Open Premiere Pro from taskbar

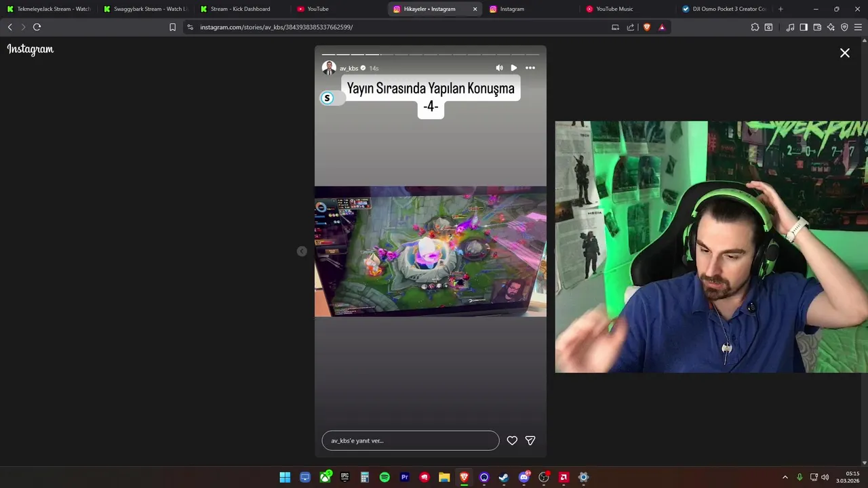click(405, 477)
